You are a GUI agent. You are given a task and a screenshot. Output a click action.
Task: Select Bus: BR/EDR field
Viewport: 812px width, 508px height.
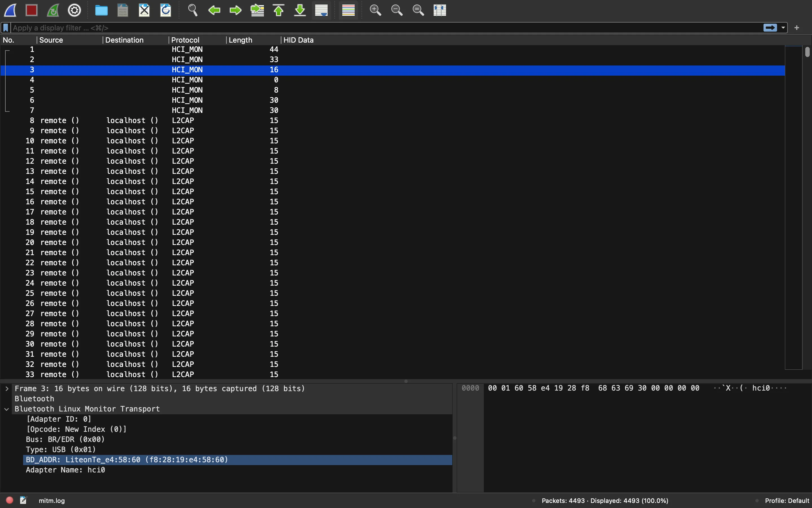[65, 439]
